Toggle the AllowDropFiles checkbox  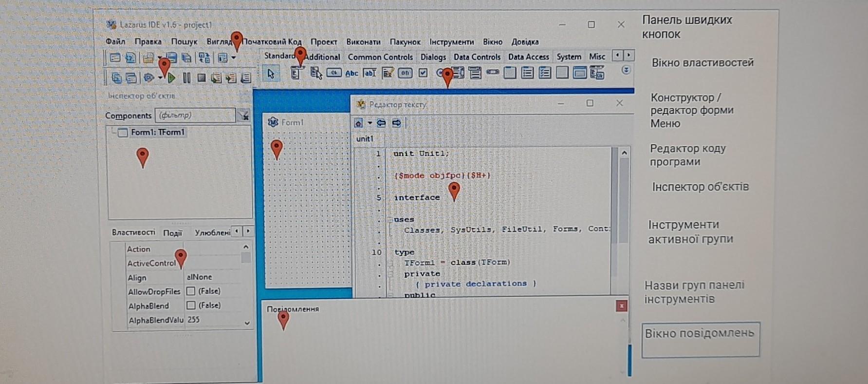[191, 291]
